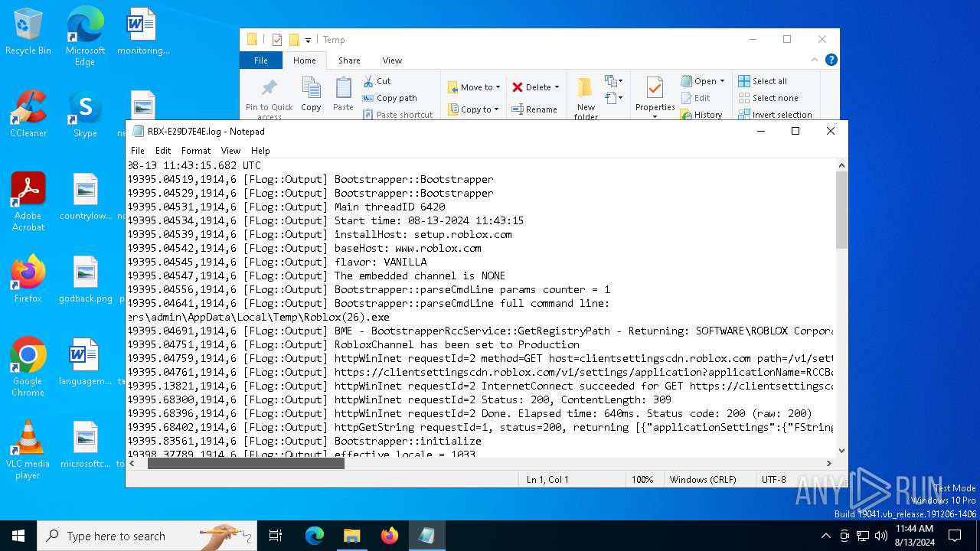The width and height of the screenshot is (980, 551).
Task: Click Invert selection in Explorer ribbon
Action: [775, 115]
